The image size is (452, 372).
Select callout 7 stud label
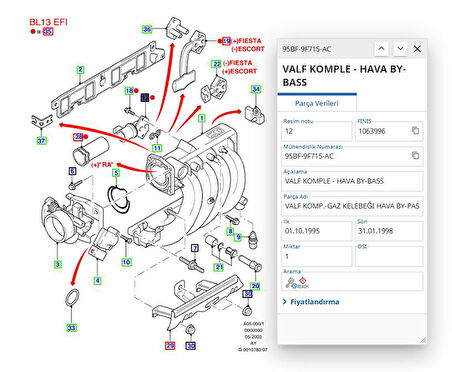[x=195, y=248]
